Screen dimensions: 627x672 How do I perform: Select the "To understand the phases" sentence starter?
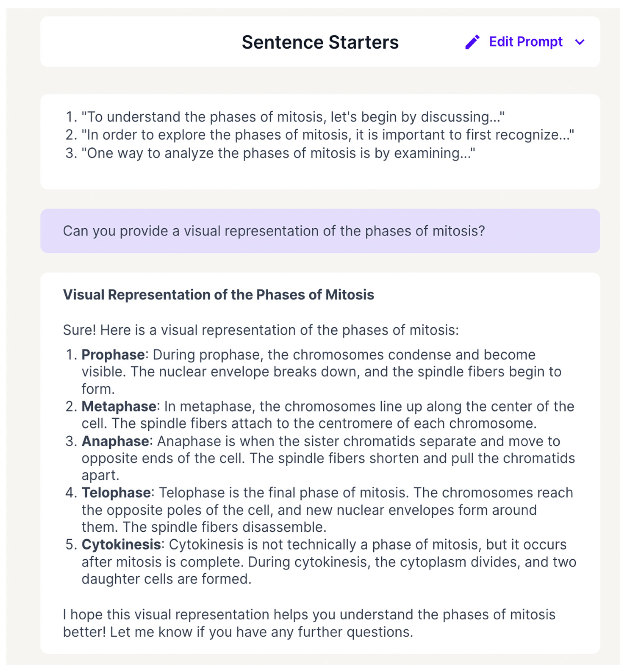[x=293, y=117]
